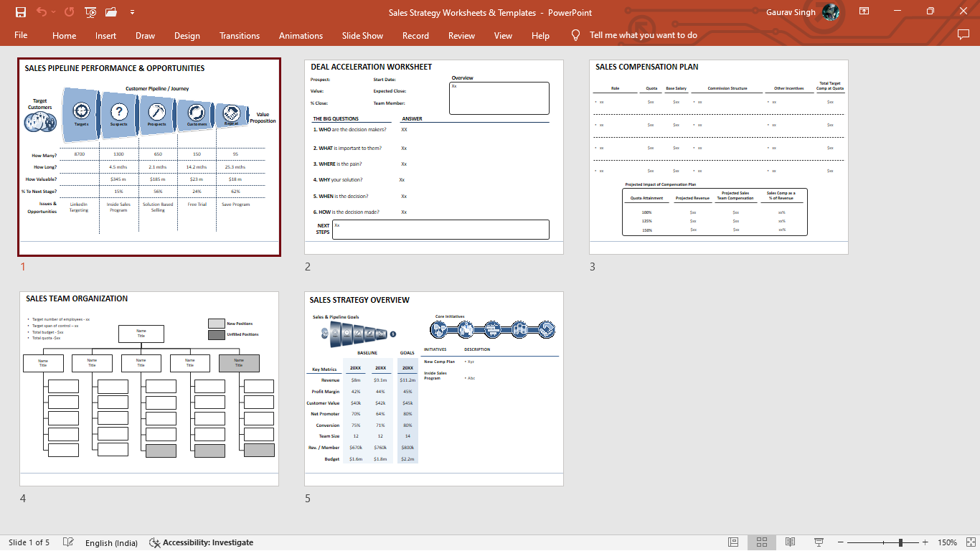This screenshot has width=980, height=551.
Task: Open the Transitions tab
Action: [x=240, y=35]
